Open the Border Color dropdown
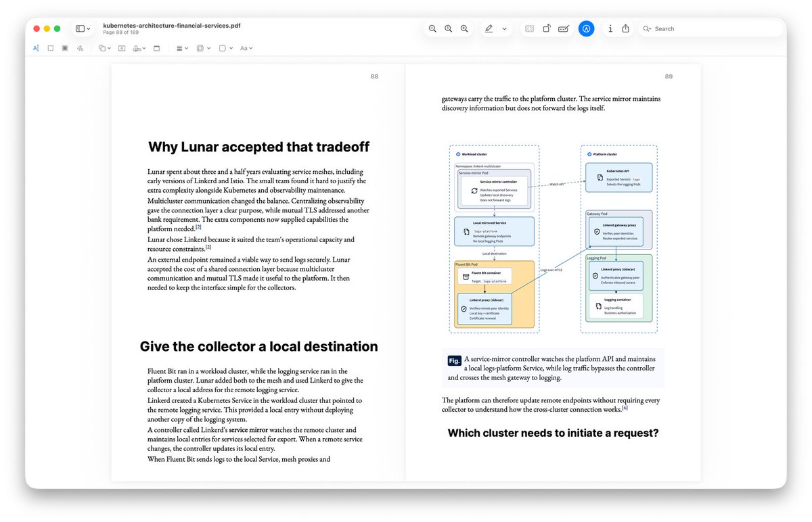Screen dimensions: 812x522 pyautogui.click(x=203, y=48)
